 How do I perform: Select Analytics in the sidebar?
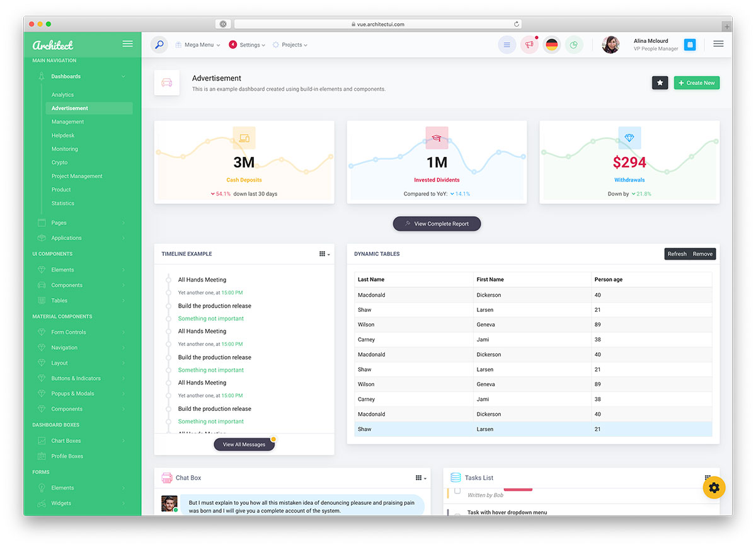pos(62,95)
